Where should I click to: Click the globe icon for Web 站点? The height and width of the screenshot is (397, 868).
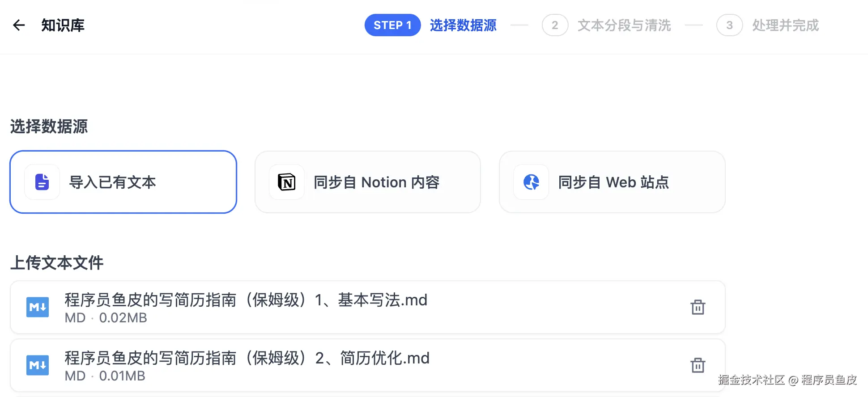coord(531,182)
